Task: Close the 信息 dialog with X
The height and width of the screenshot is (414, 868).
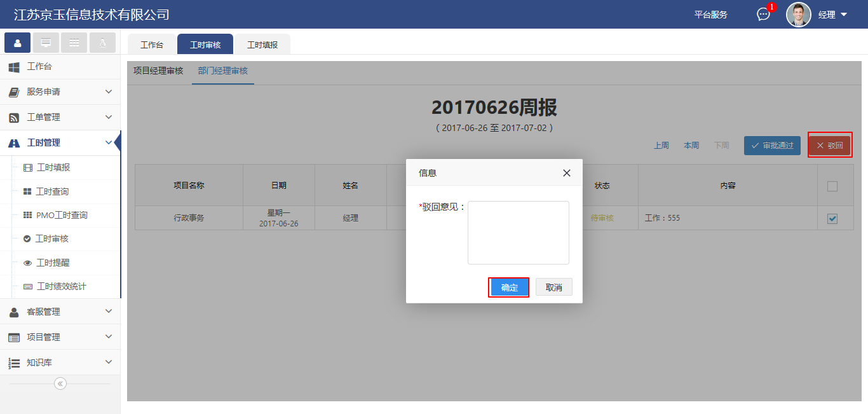Action: click(x=567, y=173)
